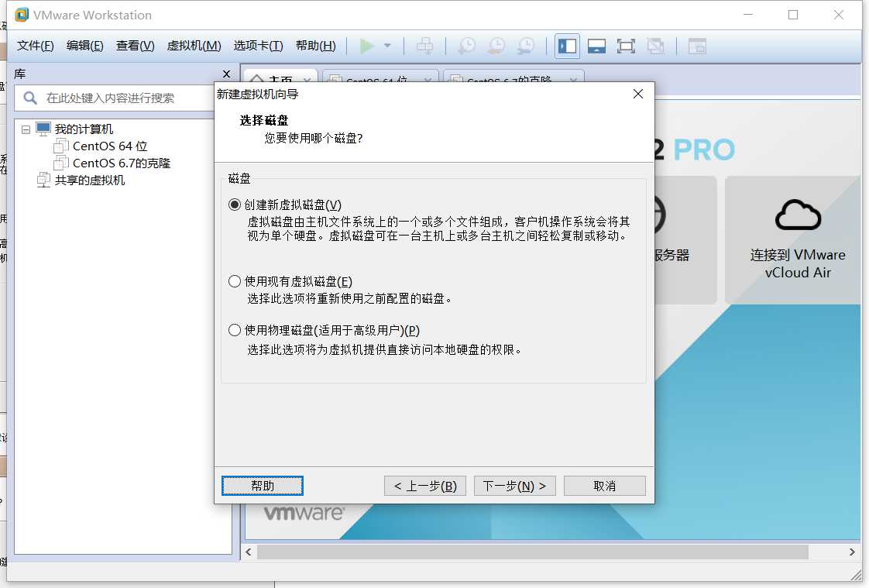Click the CentOS 6.7的克隆 VM icon in library

61,163
